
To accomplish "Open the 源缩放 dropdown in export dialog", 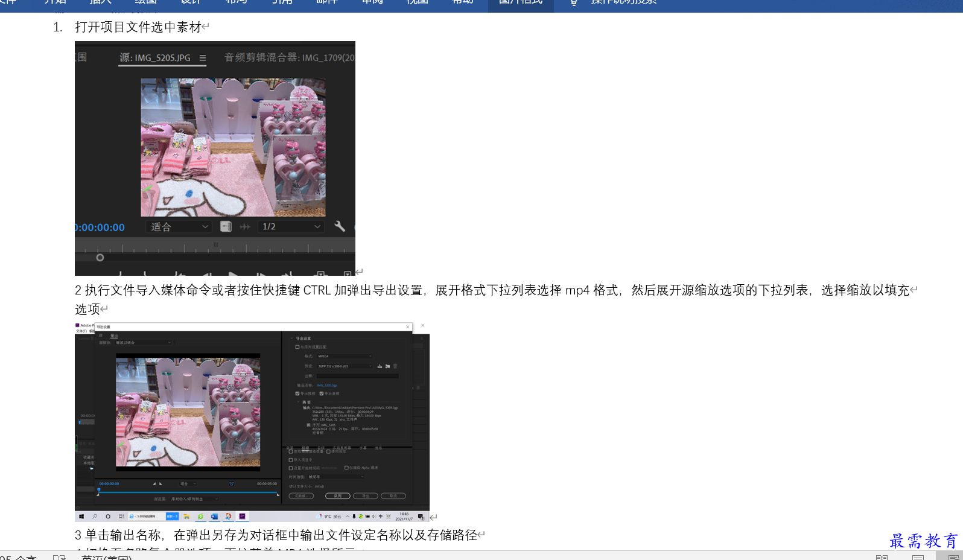I will point(144,342).
